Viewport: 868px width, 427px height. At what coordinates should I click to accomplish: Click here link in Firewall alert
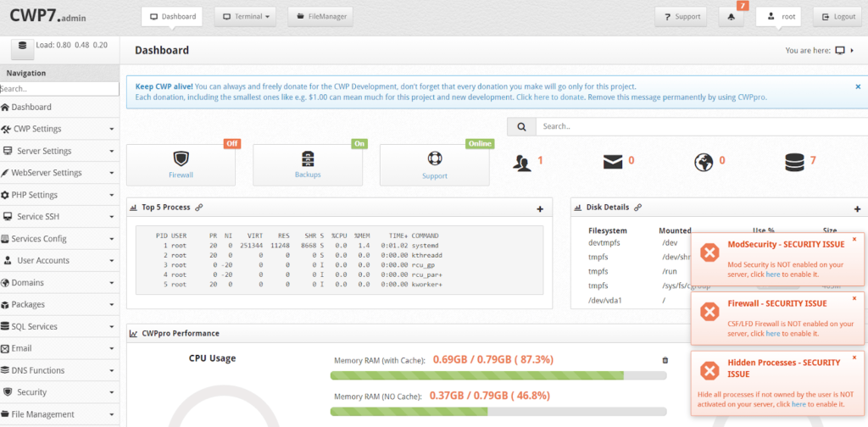tap(773, 334)
